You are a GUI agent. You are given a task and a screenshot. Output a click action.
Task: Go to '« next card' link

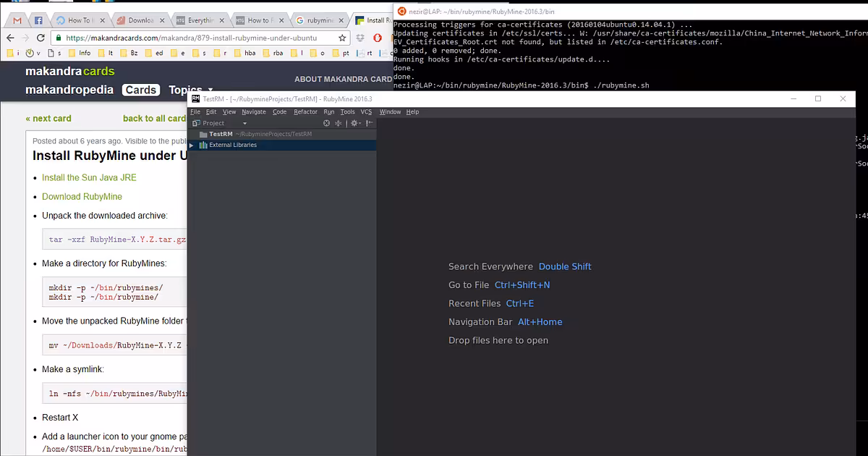click(48, 118)
